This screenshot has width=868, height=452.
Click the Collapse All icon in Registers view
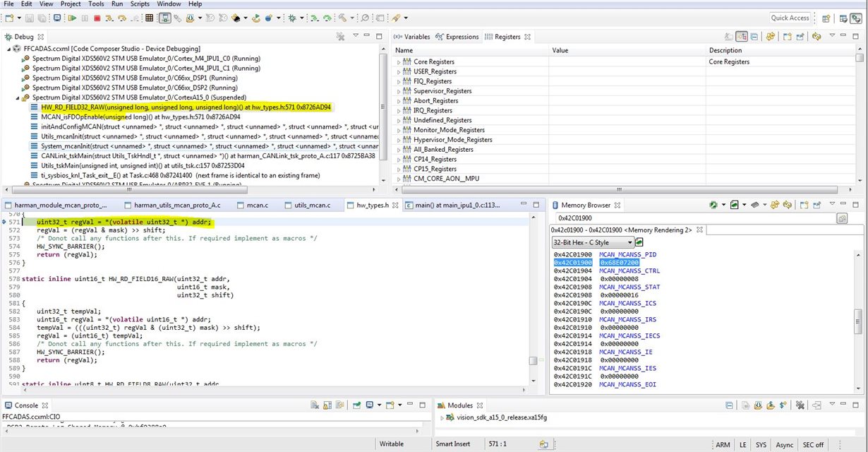[754, 37]
